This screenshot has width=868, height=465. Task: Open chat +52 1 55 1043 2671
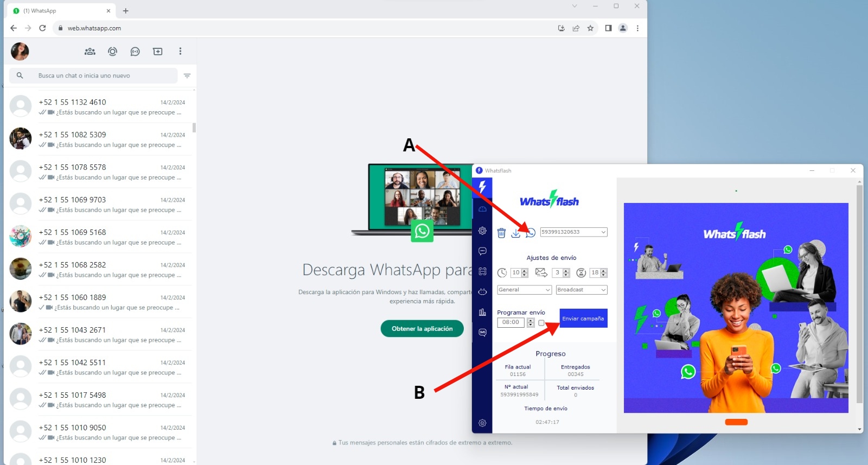100,335
